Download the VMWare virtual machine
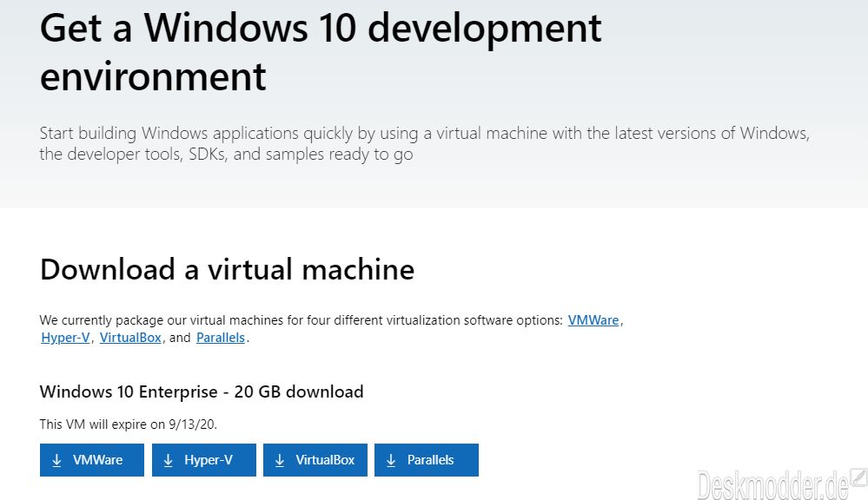 pyautogui.click(x=92, y=460)
